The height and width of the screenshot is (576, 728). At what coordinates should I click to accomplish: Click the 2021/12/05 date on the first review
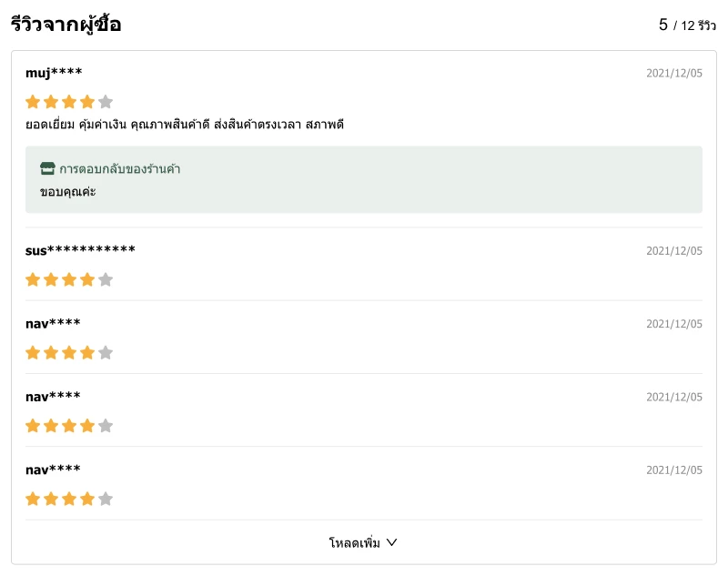pyautogui.click(x=674, y=72)
